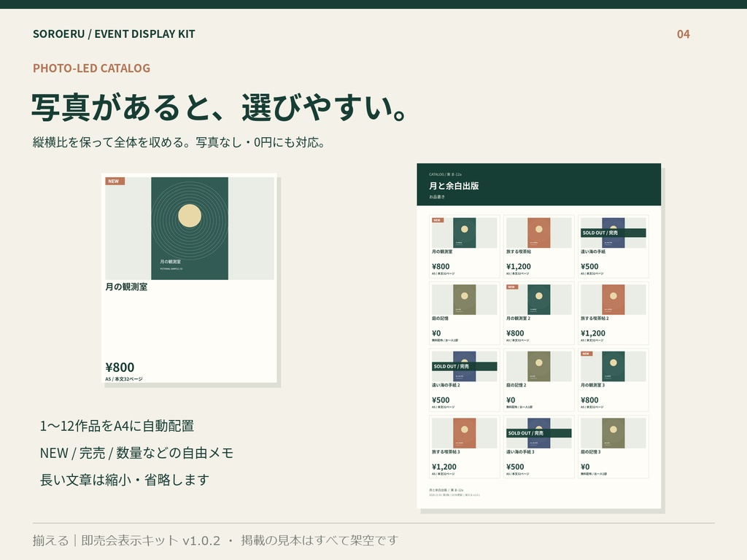
Task: Click お品書き under the catalog title
Action: [437, 197]
